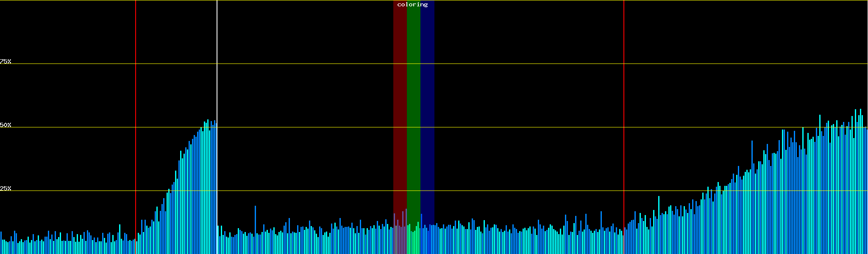Screen dimensions: 868x254
Task: Click the 50% axis label
Action: [6, 125]
